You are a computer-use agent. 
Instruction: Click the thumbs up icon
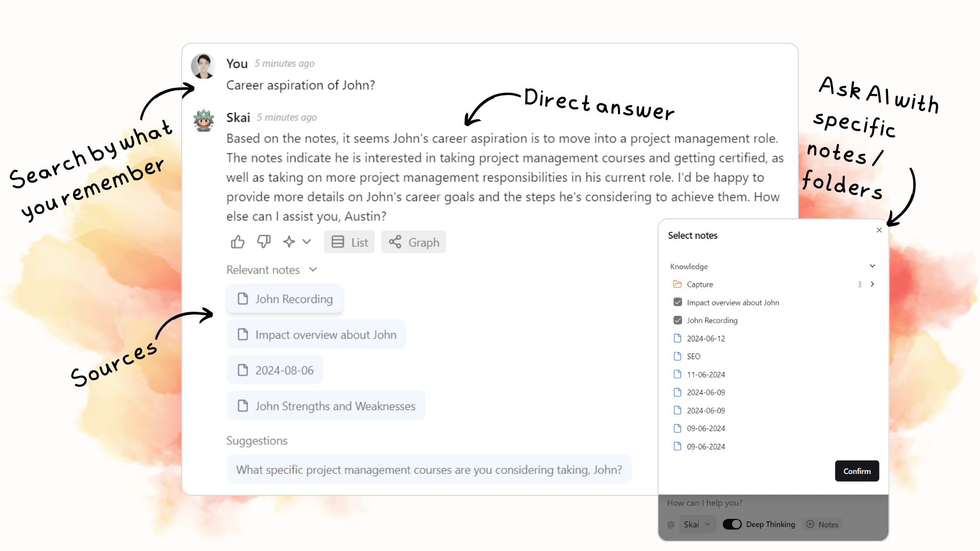pos(237,242)
